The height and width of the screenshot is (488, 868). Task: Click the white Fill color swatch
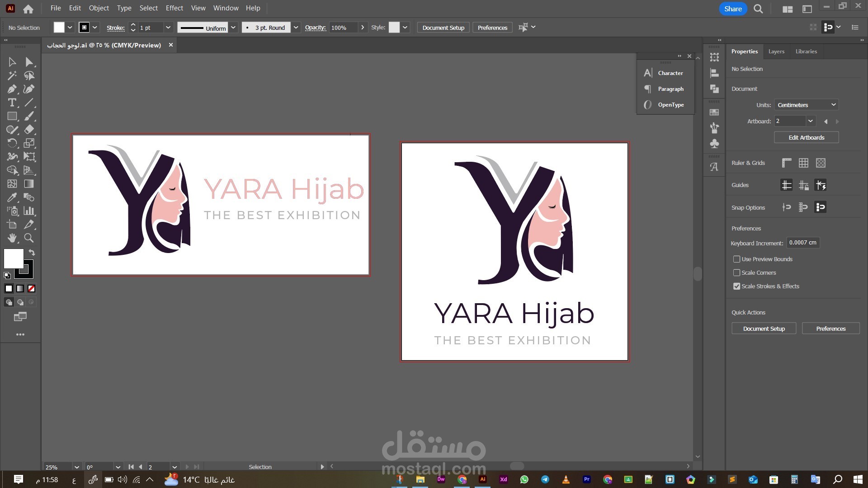click(x=14, y=258)
